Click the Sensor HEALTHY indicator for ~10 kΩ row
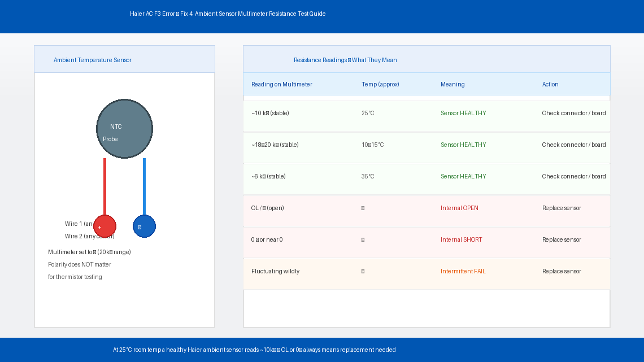This screenshot has width=644, height=362. (463, 113)
